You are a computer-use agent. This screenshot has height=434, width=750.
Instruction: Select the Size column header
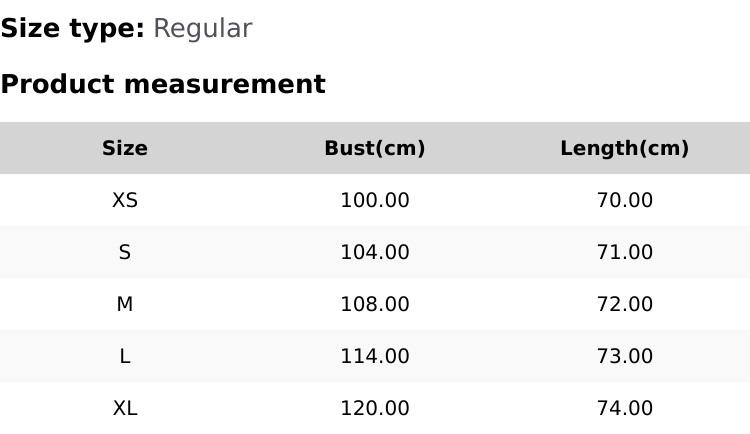coord(125,149)
